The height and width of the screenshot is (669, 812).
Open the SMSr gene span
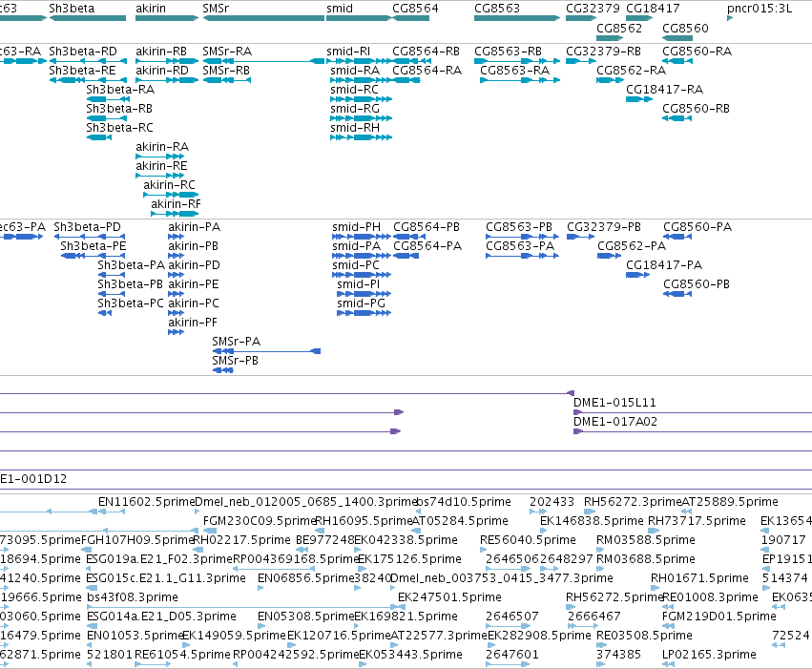point(263,18)
